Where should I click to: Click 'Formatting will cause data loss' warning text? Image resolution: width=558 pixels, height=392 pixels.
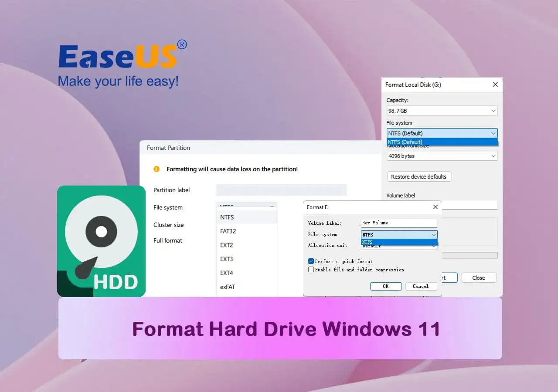coord(232,169)
